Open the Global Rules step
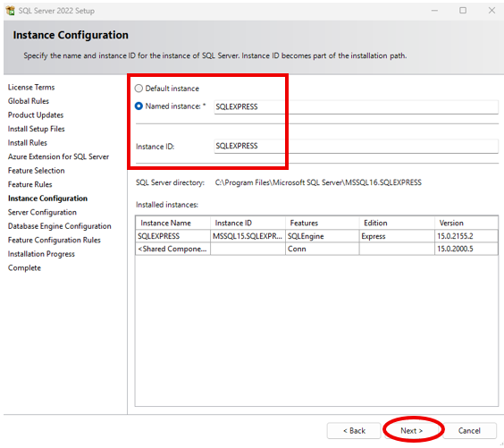The width and height of the screenshot is (504, 448). [29, 101]
